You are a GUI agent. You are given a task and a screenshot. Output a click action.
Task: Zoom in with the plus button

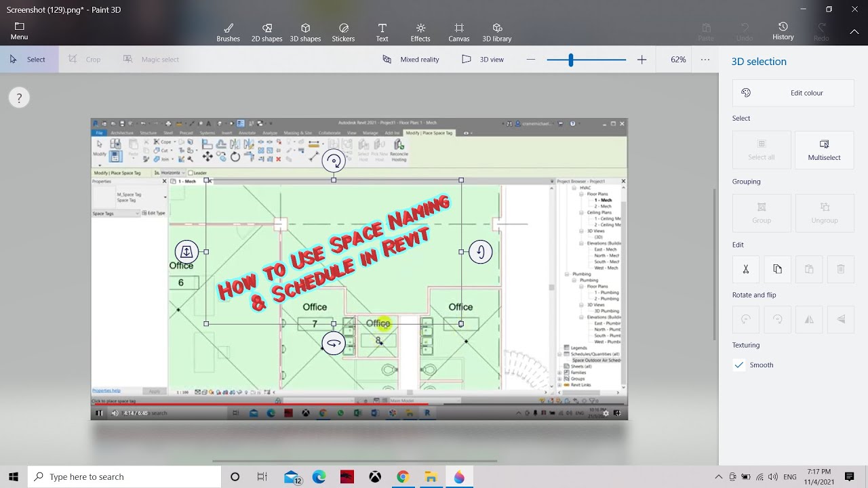642,60
